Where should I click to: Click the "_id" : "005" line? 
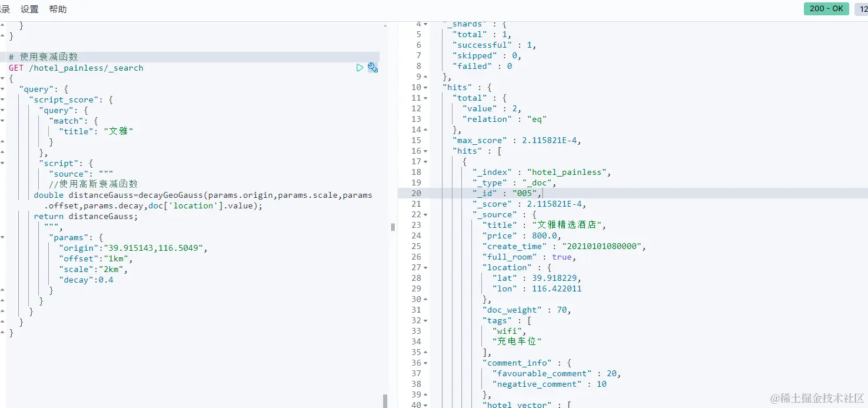coord(507,193)
